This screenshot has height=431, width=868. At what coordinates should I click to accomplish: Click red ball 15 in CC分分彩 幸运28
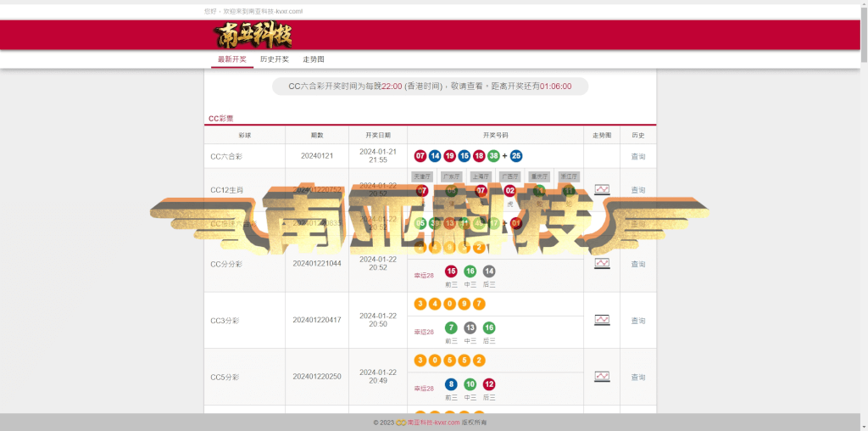click(x=451, y=271)
